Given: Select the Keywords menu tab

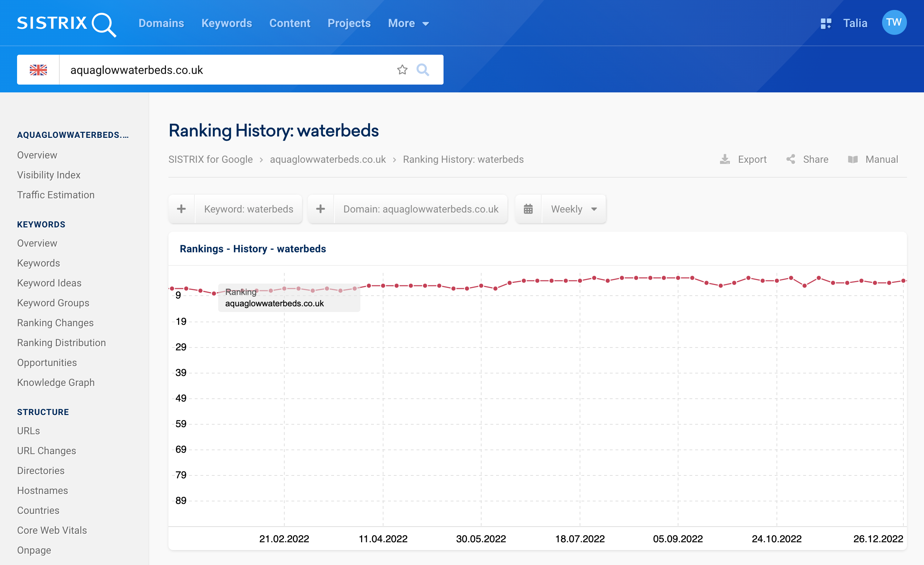Looking at the screenshot, I should pos(226,23).
